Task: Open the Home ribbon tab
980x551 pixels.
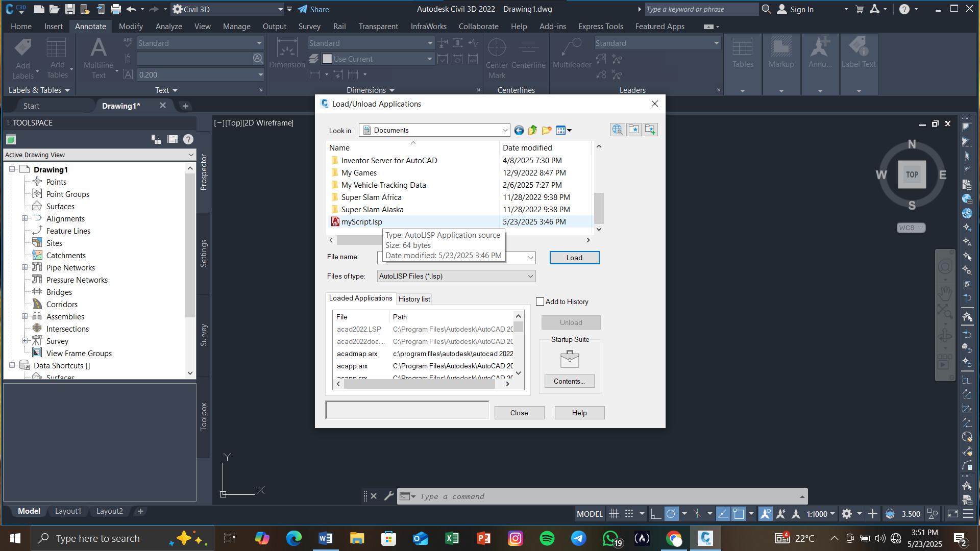Action: pos(21,27)
